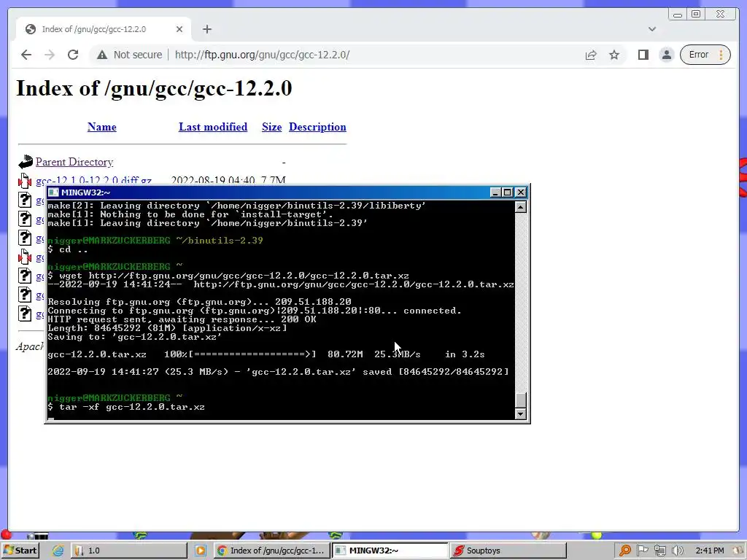
Task: Restore down the Chrome browser window
Action: (696, 15)
